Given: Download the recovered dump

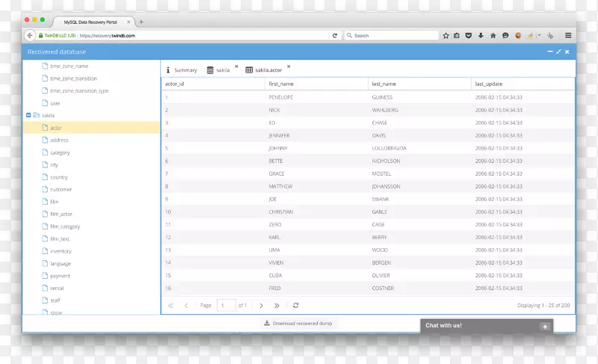Looking at the screenshot, I should 298,323.
